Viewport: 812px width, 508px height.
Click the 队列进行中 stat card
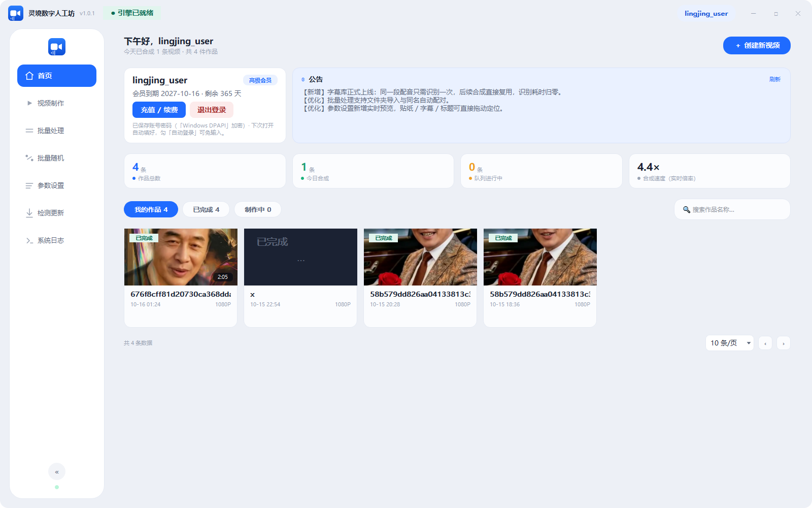point(542,171)
